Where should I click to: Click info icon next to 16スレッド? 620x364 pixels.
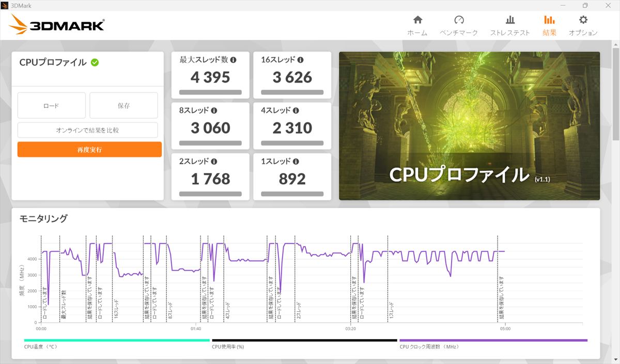[301, 60]
